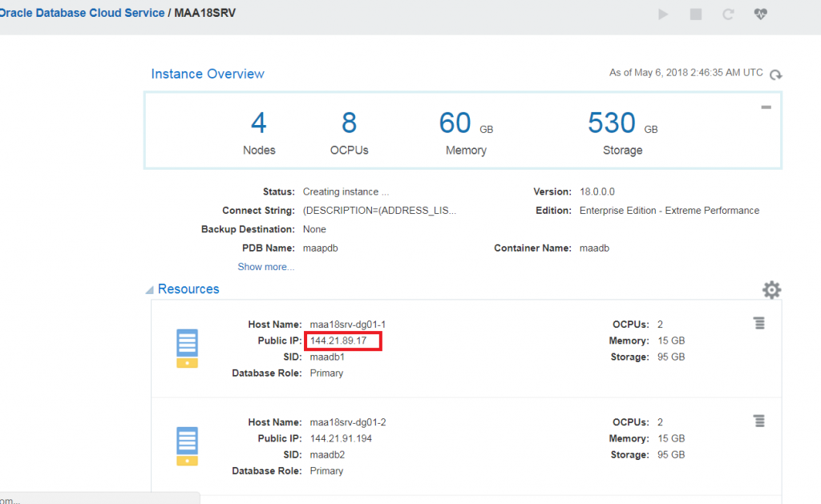Click the Container Name value 'maadb'
Viewport: 821px width, 504px height.
[594, 248]
